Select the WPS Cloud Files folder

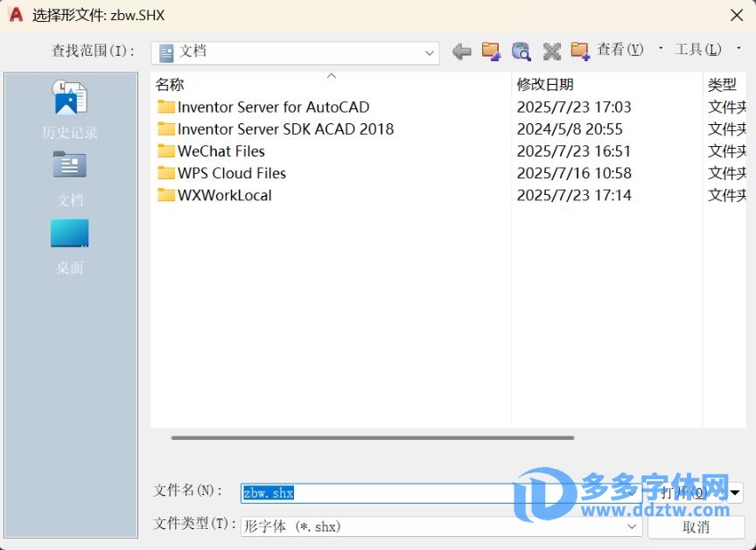point(231,173)
